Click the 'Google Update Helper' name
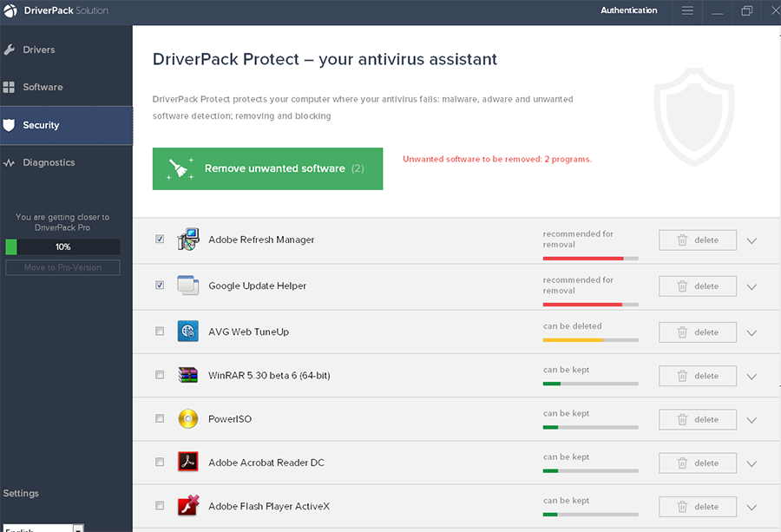This screenshot has height=532, width=781. click(x=257, y=286)
